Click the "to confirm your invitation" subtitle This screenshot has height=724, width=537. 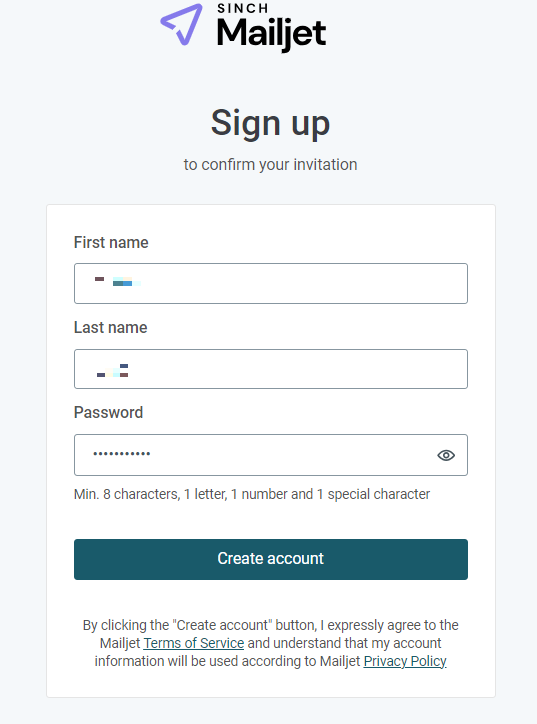pyautogui.click(x=271, y=164)
